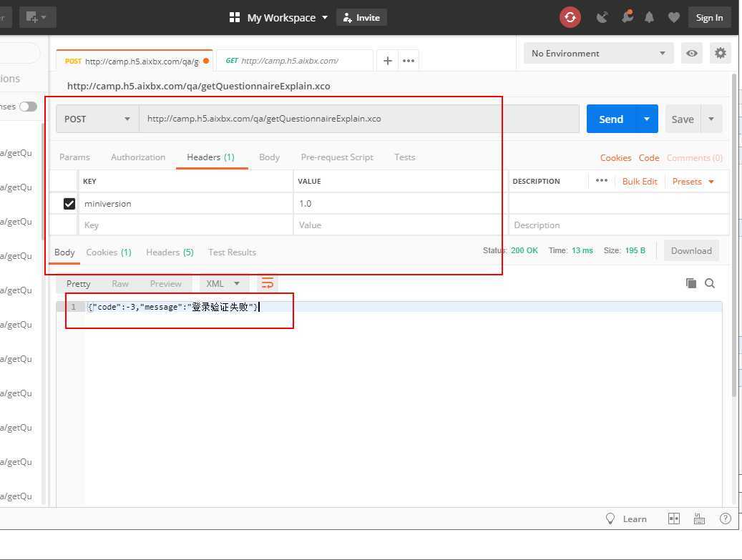
Task: Click the sync status icon
Action: [x=570, y=18]
